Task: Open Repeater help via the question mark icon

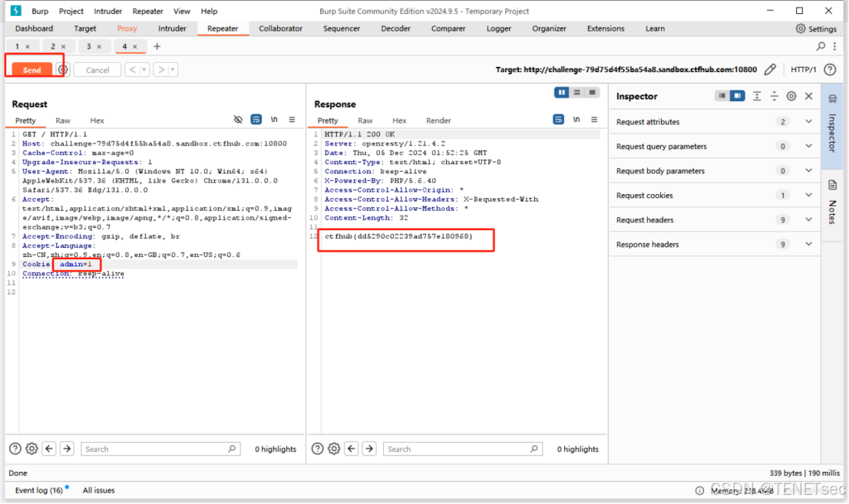Action: 830,69
